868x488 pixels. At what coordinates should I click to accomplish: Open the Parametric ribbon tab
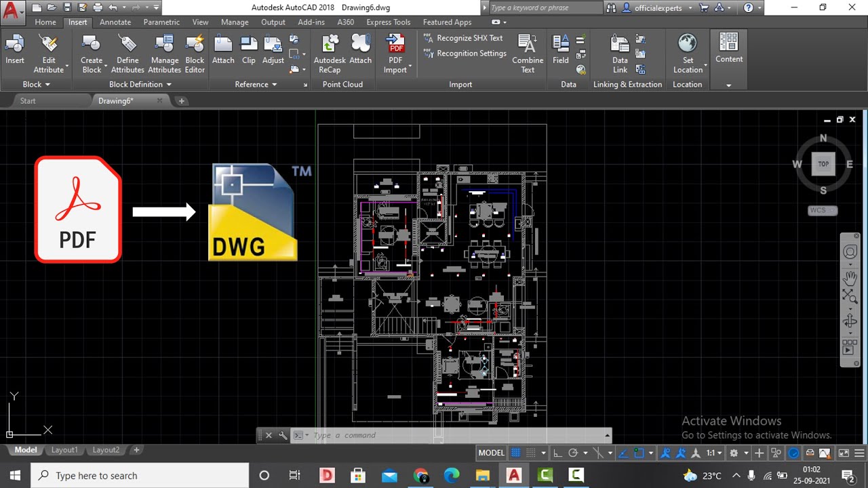pyautogui.click(x=161, y=22)
